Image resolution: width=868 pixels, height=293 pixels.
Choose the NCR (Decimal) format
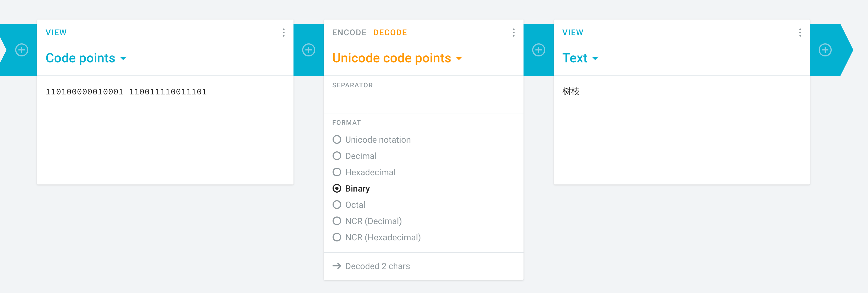pyautogui.click(x=367, y=221)
